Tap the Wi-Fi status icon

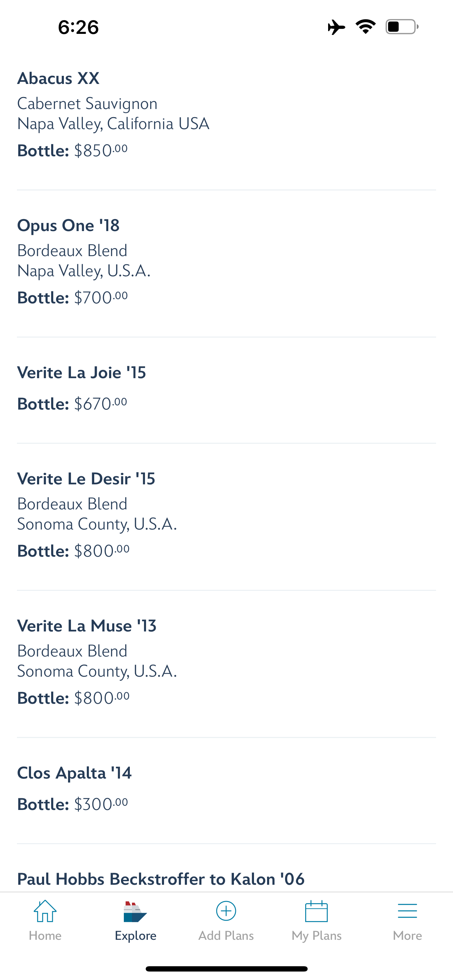click(366, 26)
